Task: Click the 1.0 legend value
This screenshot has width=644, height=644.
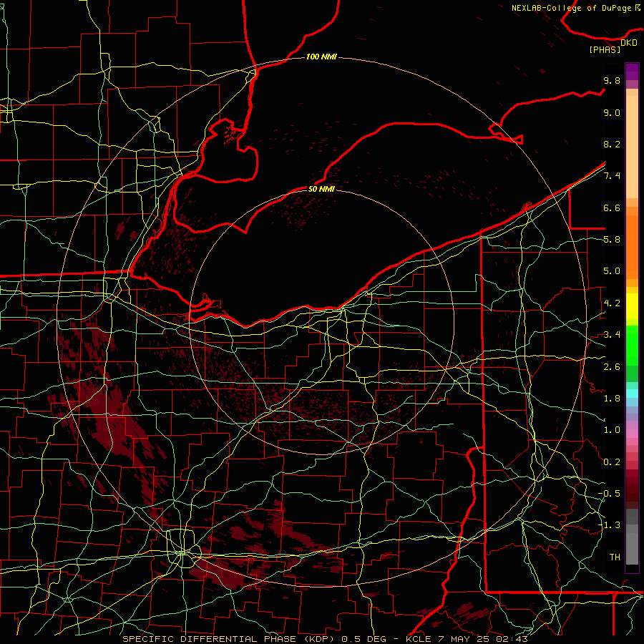Action: click(x=612, y=430)
